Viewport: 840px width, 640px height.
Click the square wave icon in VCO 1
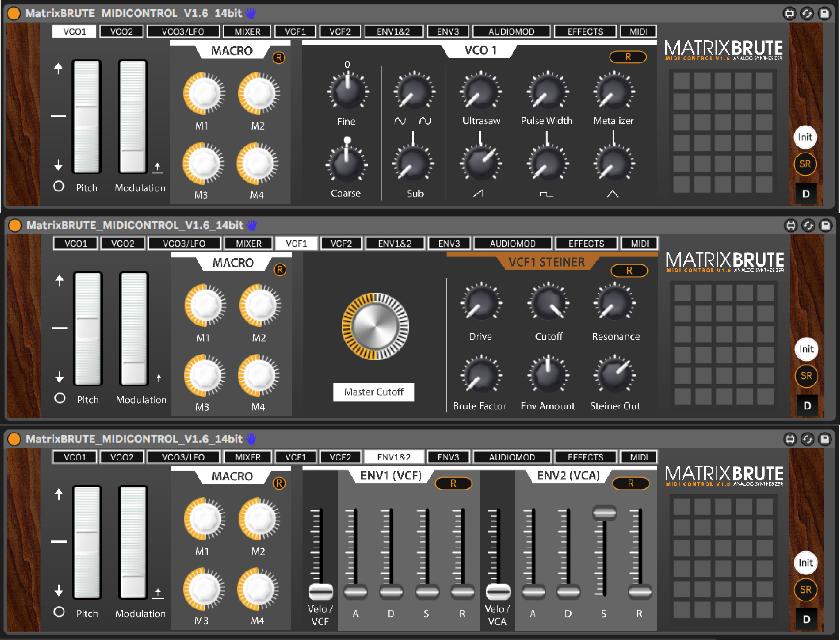coord(546,194)
